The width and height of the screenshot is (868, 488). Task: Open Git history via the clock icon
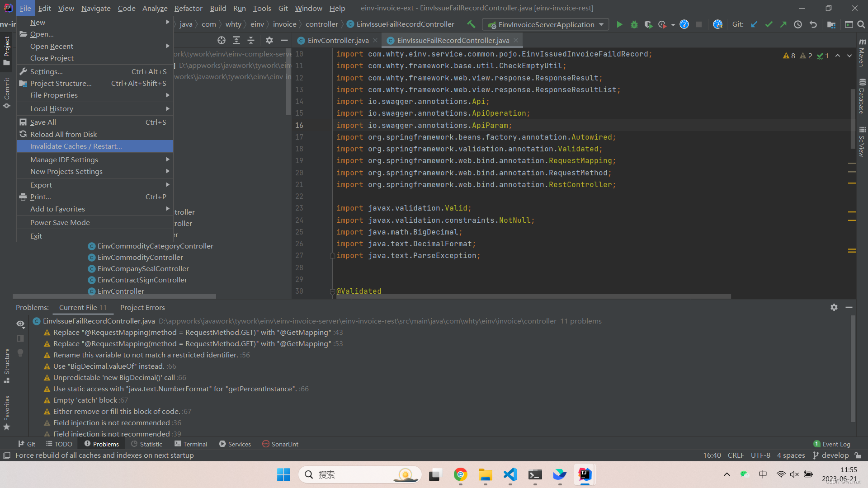click(798, 24)
